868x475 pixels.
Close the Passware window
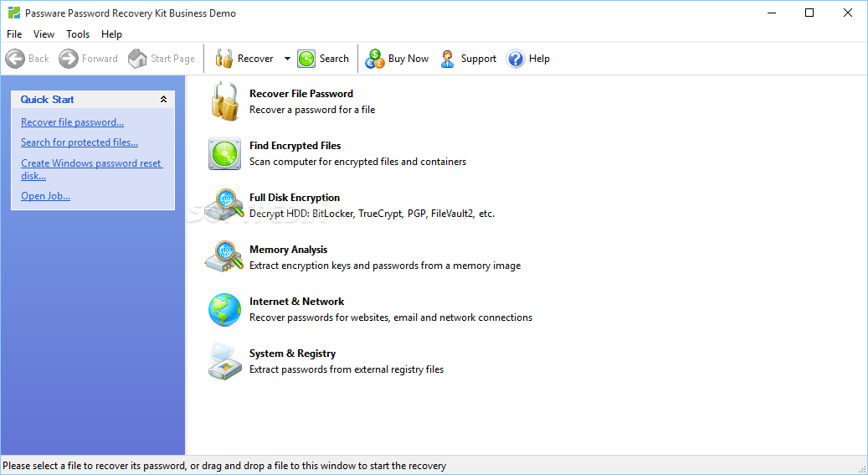[848, 13]
